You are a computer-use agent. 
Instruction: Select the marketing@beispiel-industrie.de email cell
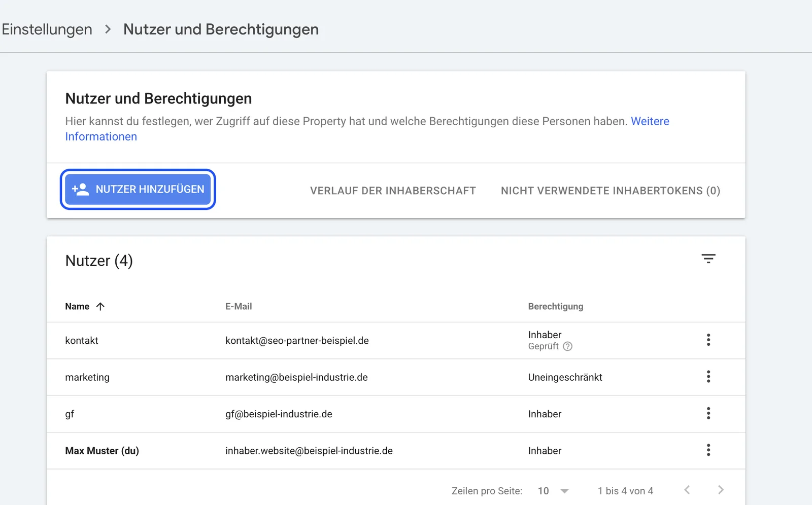point(296,377)
